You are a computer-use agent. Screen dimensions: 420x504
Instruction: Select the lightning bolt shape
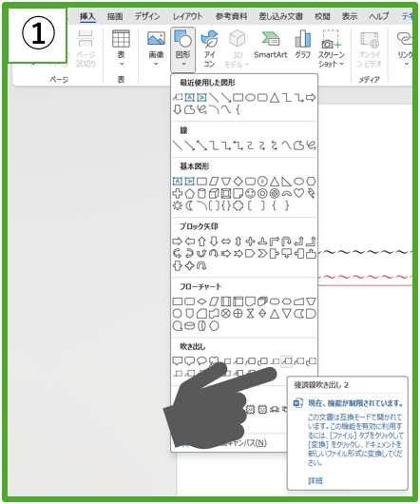tap(311, 193)
